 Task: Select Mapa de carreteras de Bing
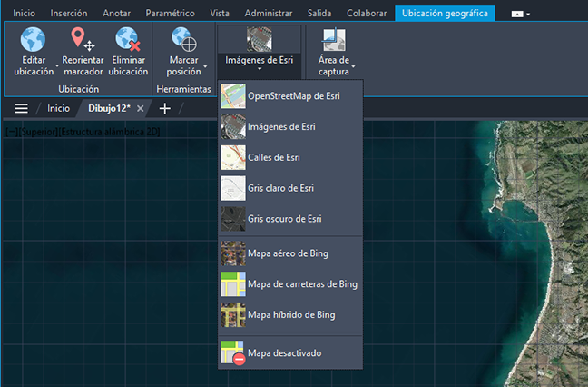click(x=290, y=284)
